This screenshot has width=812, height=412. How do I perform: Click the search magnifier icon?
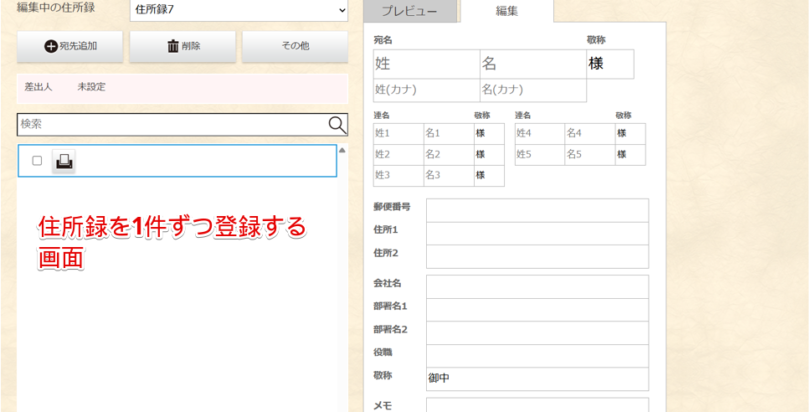[x=337, y=125]
